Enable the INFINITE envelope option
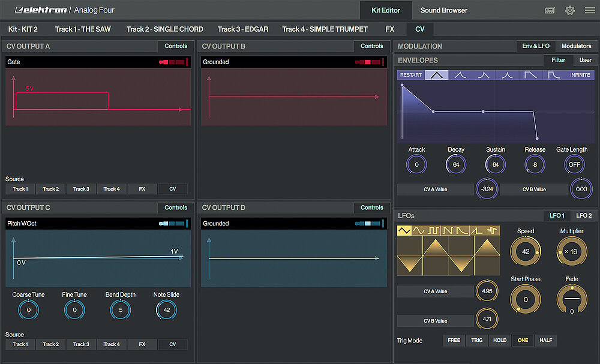 pos(580,75)
